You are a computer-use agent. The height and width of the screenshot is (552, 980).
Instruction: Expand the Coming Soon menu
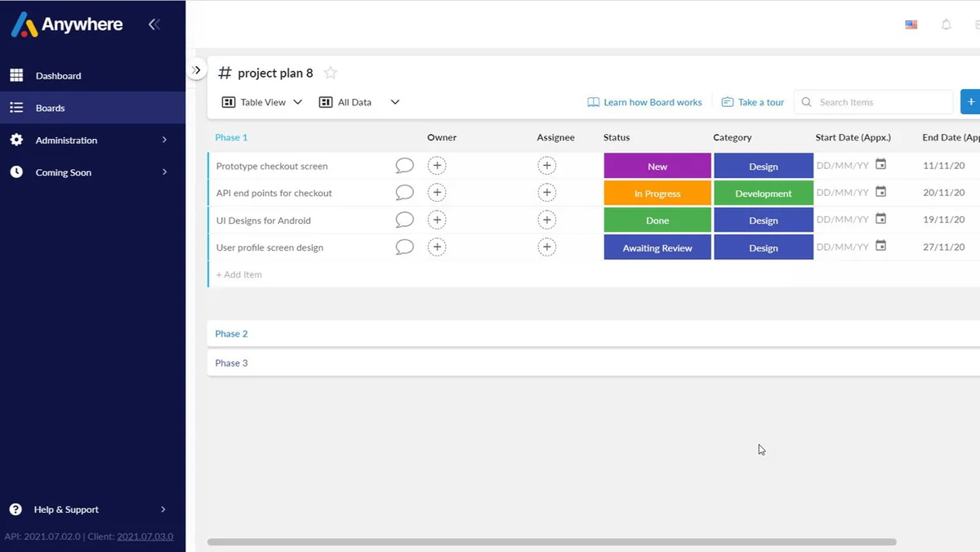click(92, 172)
